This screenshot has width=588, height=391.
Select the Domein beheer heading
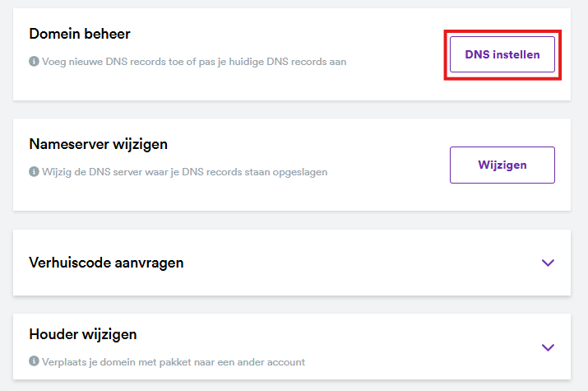pos(80,34)
